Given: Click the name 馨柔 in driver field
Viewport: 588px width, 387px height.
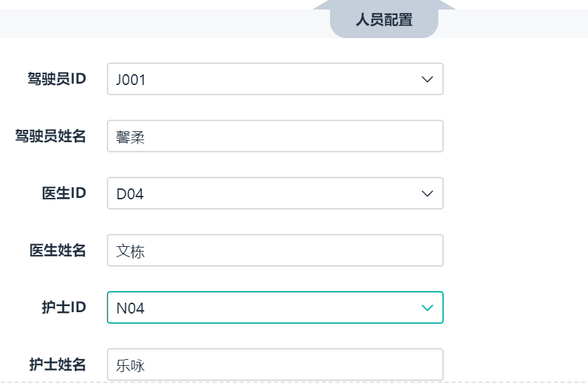Looking at the screenshot, I should pos(131,137).
